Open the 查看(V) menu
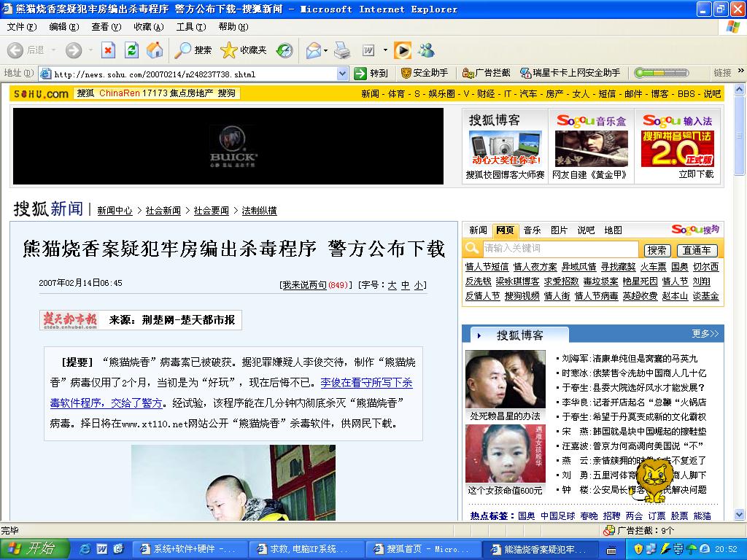Image resolution: width=747 pixels, height=560 pixels. (107, 27)
